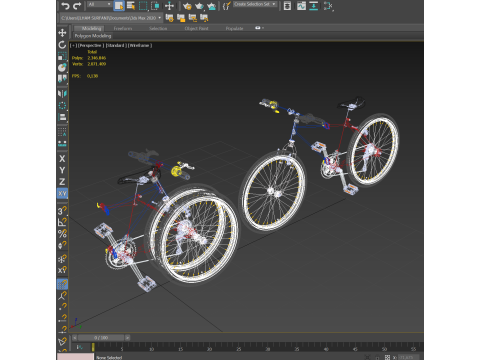Click the 'None Selected' status text
The width and height of the screenshot is (480, 360).
pos(109,357)
